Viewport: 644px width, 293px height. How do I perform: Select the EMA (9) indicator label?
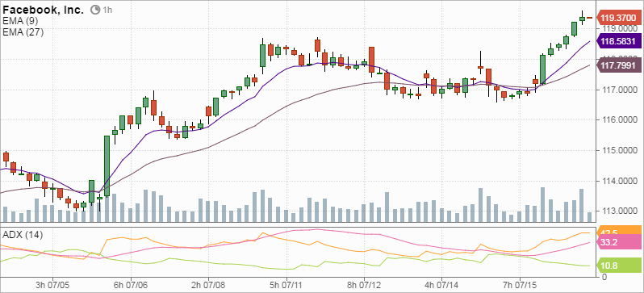(x=20, y=21)
